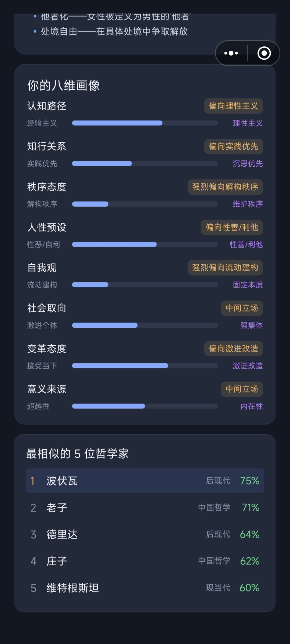Open the 德里达 philosopher entry
Image resolution: width=290 pixels, height=644 pixels.
145,534
